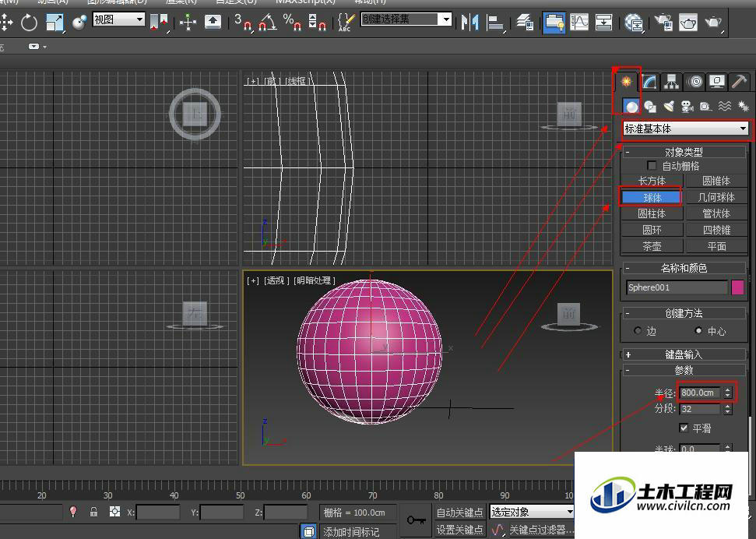Select the 中心 creation method radio button

click(698, 330)
